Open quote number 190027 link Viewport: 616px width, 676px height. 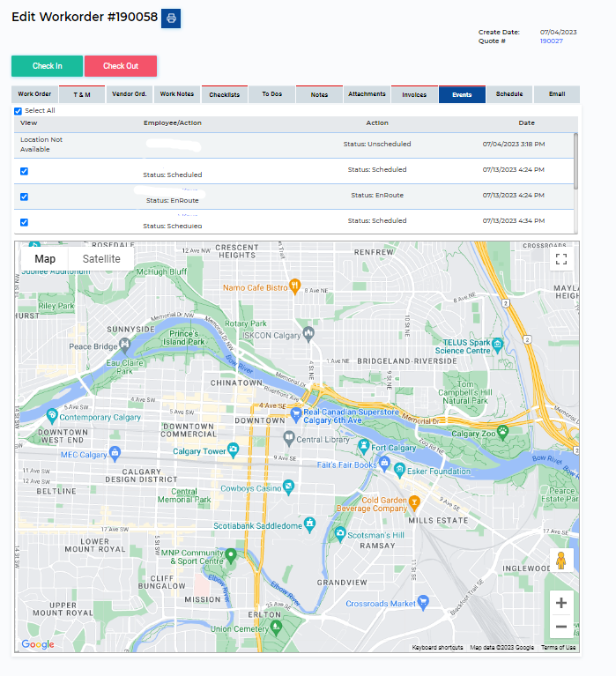[x=552, y=41]
